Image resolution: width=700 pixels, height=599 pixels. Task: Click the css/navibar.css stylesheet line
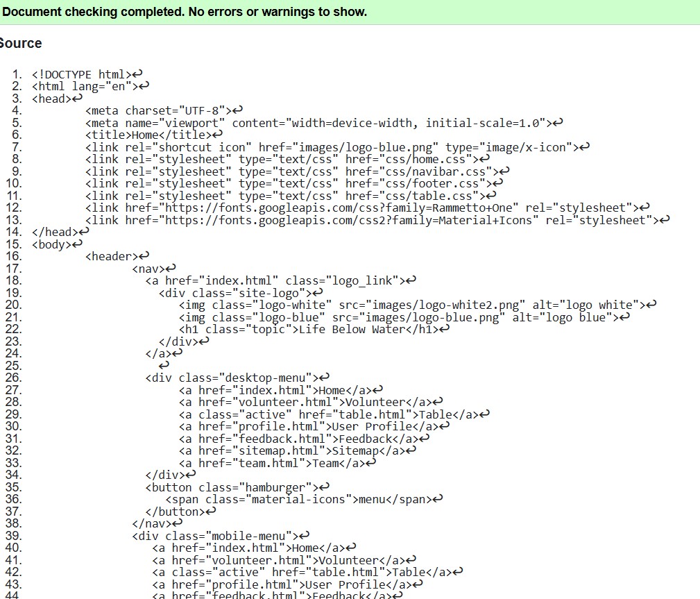pyautogui.click(x=291, y=171)
